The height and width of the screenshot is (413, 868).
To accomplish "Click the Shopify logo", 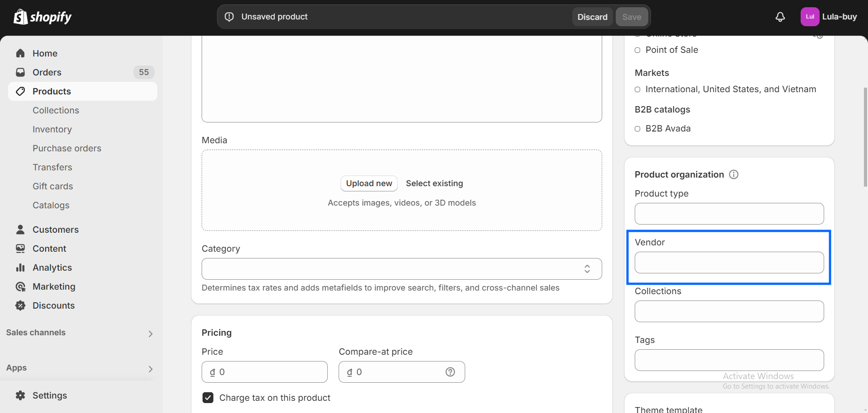I will coord(42,17).
